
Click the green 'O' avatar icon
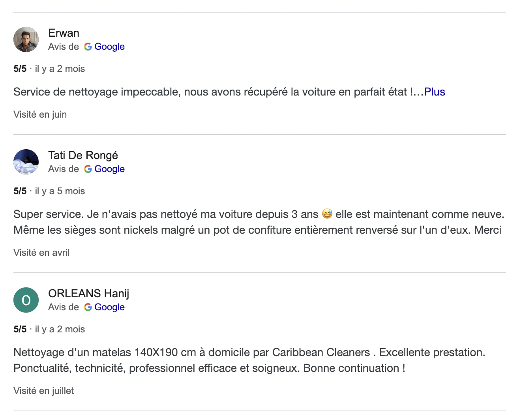click(26, 300)
